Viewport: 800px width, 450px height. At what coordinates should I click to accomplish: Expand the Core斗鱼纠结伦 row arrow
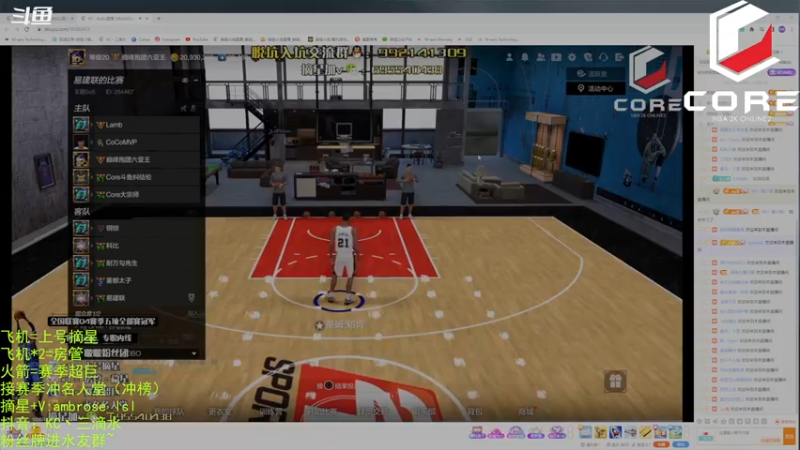click(92, 177)
